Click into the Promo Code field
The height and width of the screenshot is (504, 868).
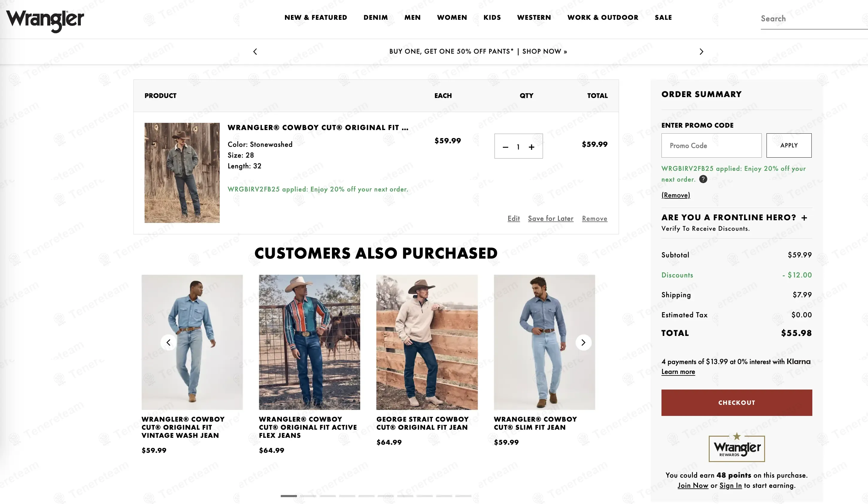coord(711,146)
